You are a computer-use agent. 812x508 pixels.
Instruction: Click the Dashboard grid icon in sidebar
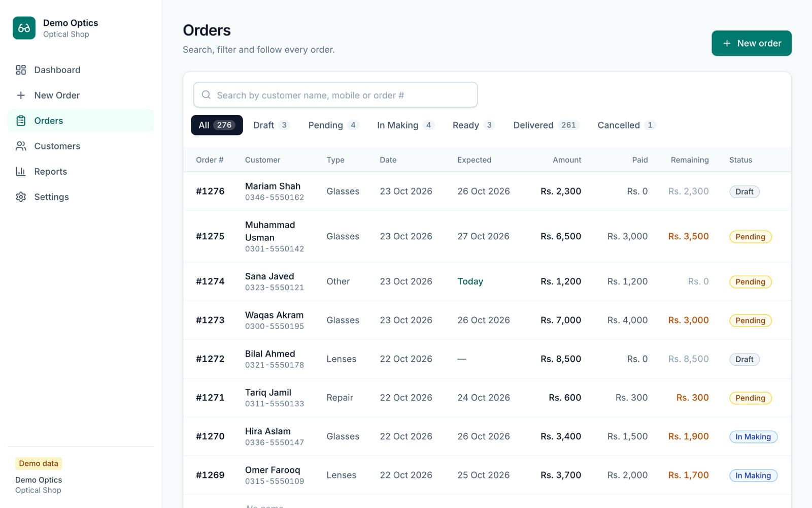pyautogui.click(x=21, y=70)
